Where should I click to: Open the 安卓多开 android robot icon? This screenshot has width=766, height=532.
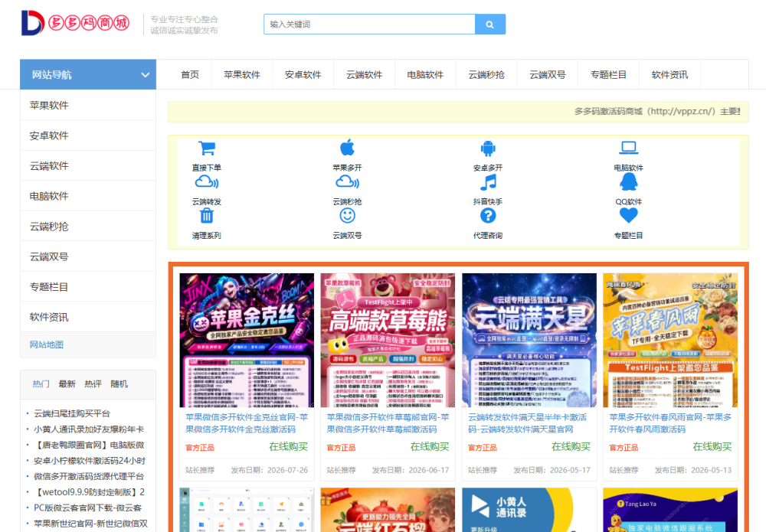click(488, 148)
